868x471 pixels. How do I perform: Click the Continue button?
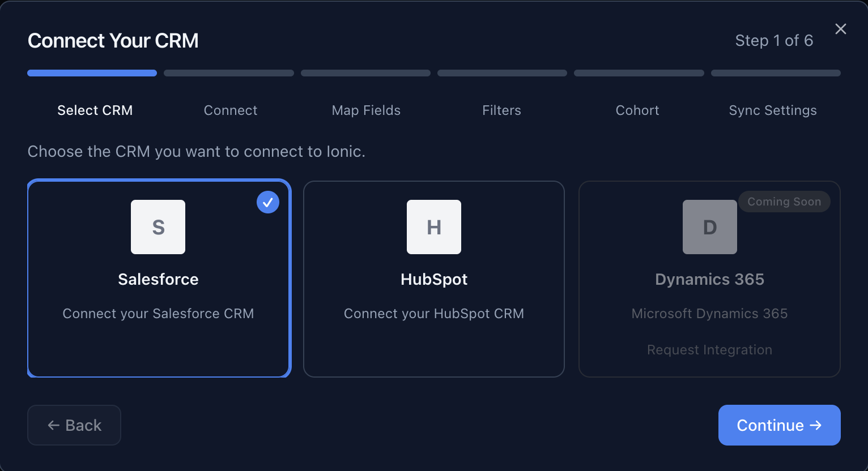780,425
